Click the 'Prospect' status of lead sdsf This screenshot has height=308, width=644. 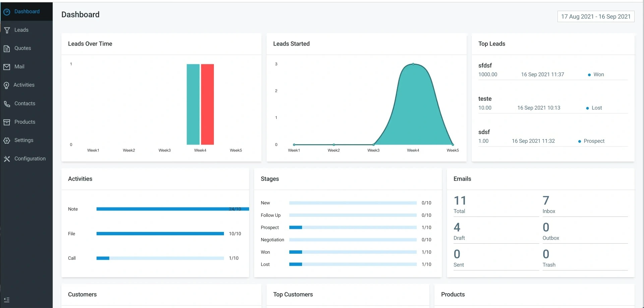click(x=594, y=141)
